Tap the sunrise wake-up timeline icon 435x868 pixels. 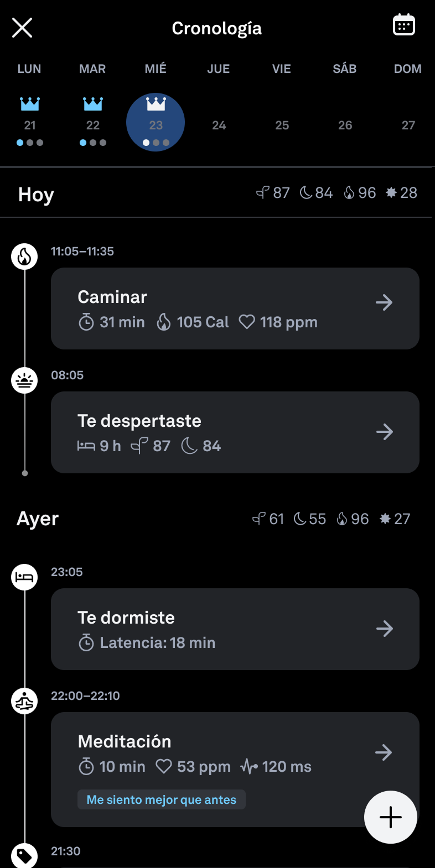tap(25, 381)
